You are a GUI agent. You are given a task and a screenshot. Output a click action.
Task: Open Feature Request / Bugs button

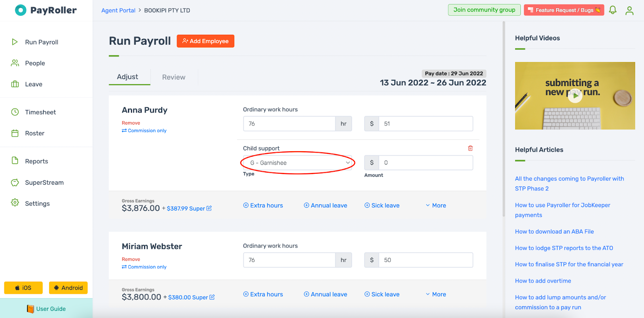coord(564,10)
